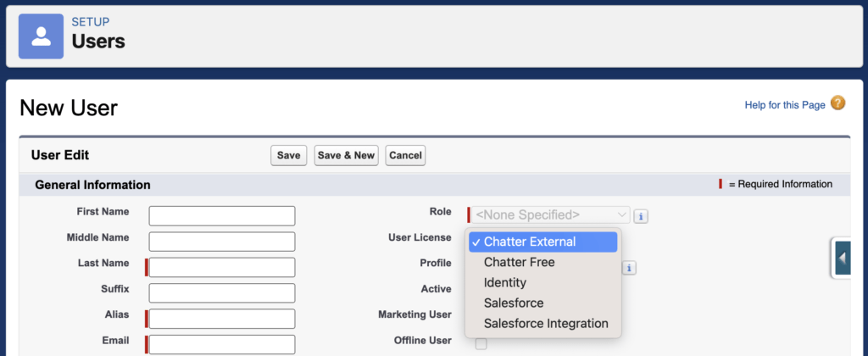Save the new user
Viewport: 868px width, 356px height.
point(288,156)
